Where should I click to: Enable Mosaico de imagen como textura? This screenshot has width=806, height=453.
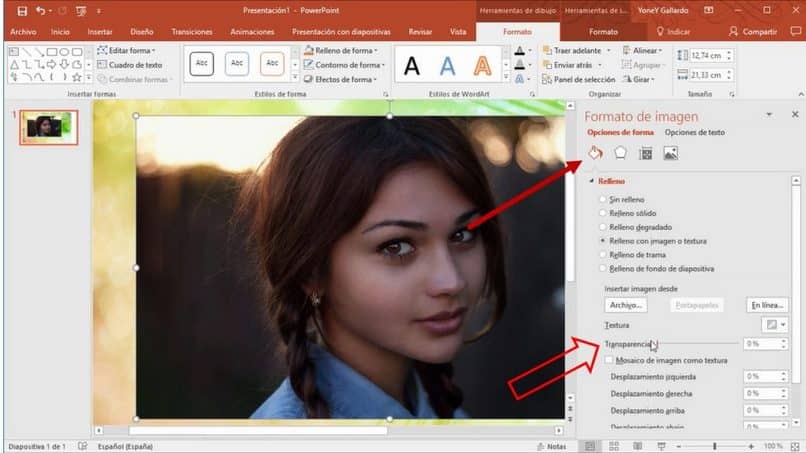click(609, 360)
